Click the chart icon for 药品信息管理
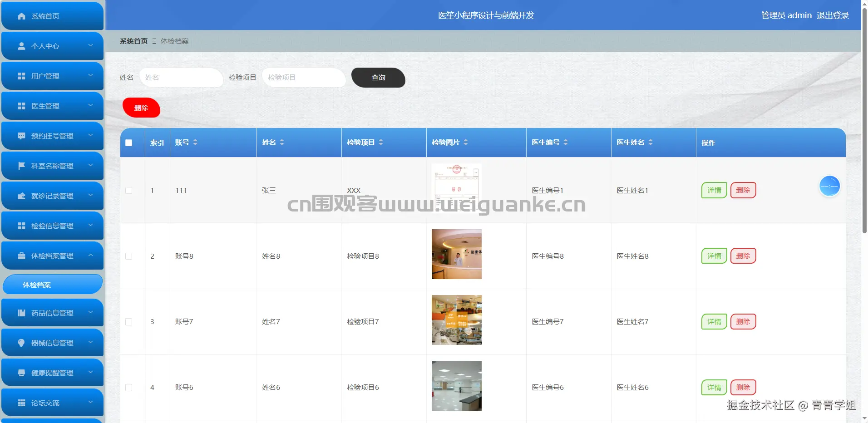 tap(21, 313)
